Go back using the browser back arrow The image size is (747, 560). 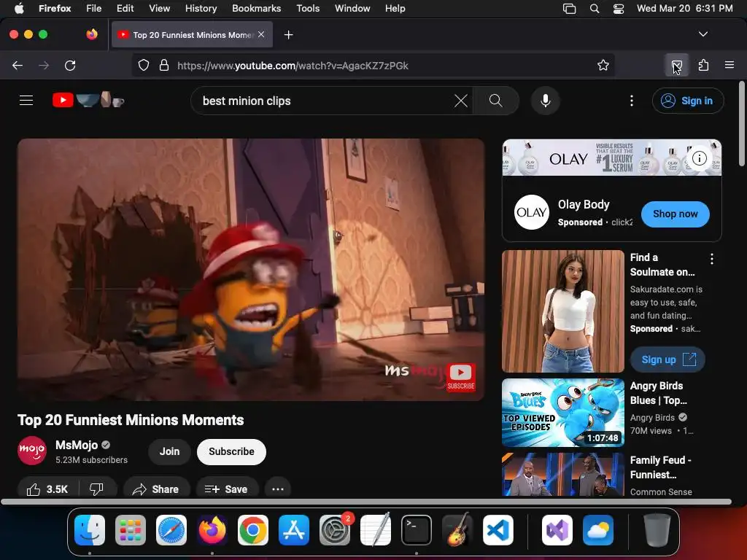18,65
